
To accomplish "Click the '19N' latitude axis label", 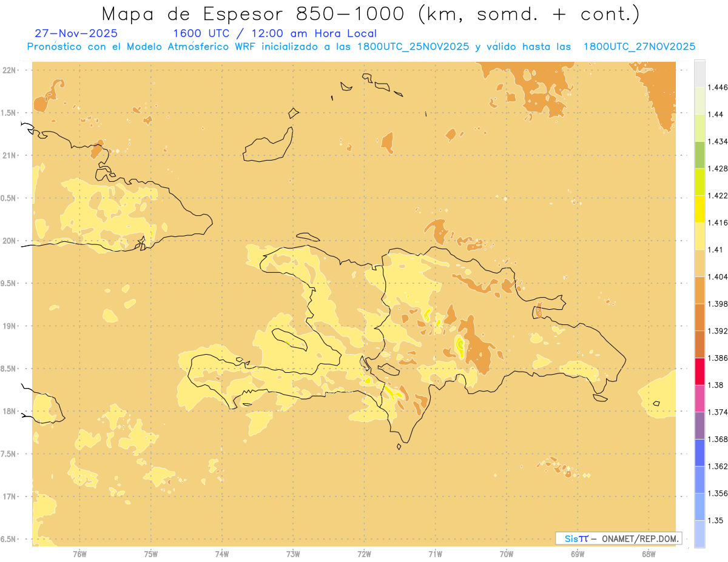I will tap(9, 326).
